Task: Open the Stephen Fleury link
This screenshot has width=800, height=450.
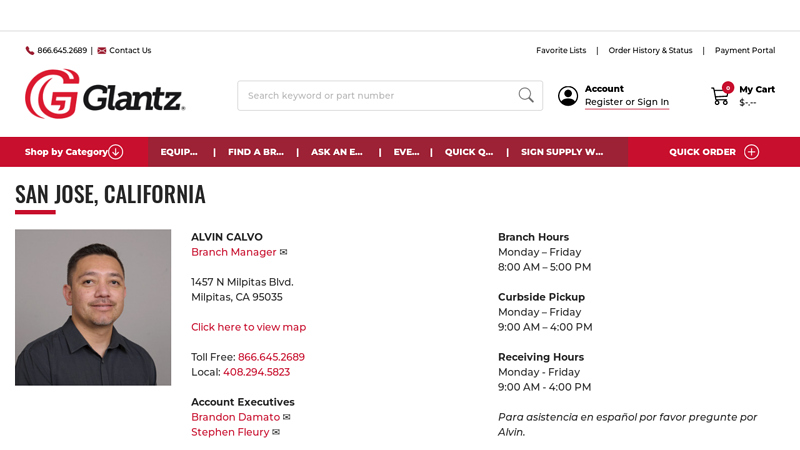Action: click(230, 432)
